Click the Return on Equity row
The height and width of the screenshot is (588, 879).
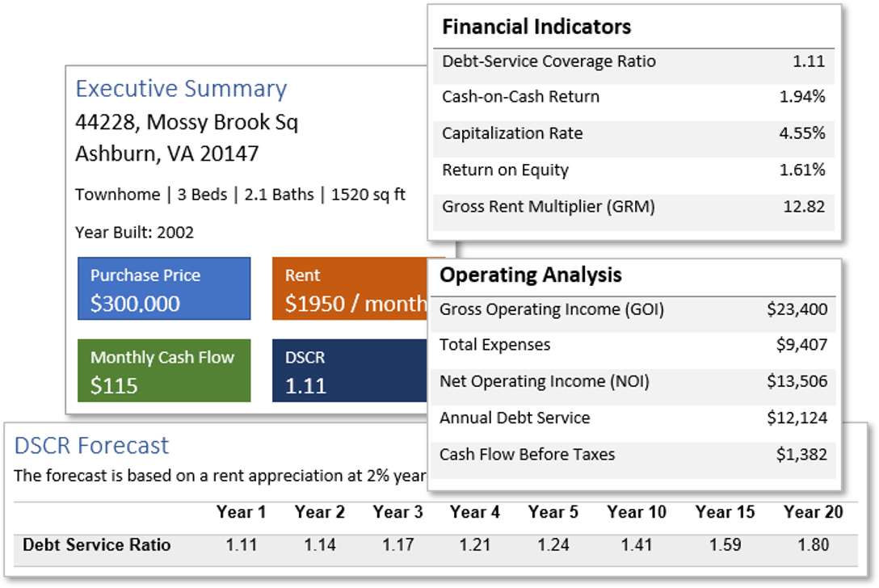click(x=633, y=170)
